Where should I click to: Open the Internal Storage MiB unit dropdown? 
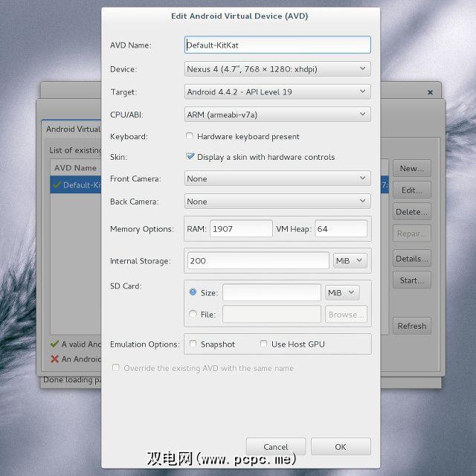(350, 260)
